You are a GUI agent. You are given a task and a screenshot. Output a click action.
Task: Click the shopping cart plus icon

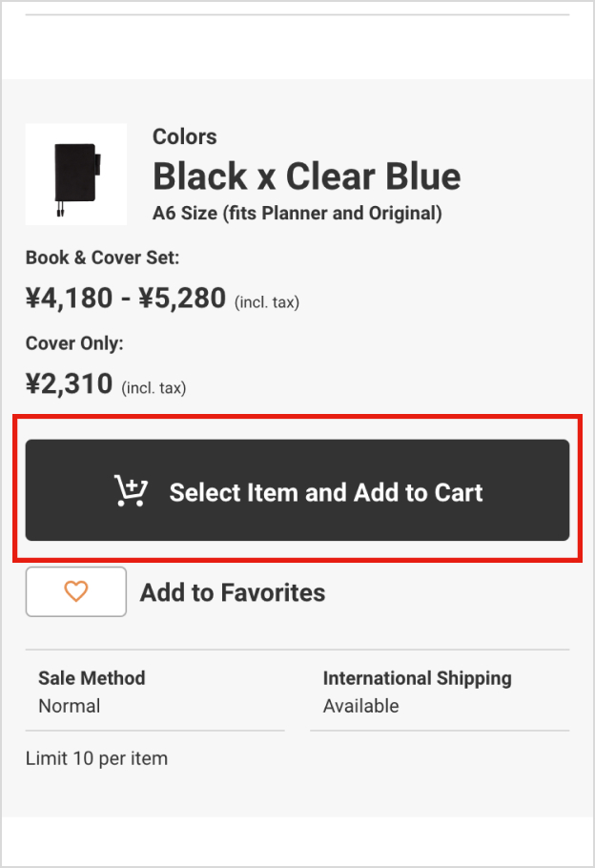[x=131, y=491]
